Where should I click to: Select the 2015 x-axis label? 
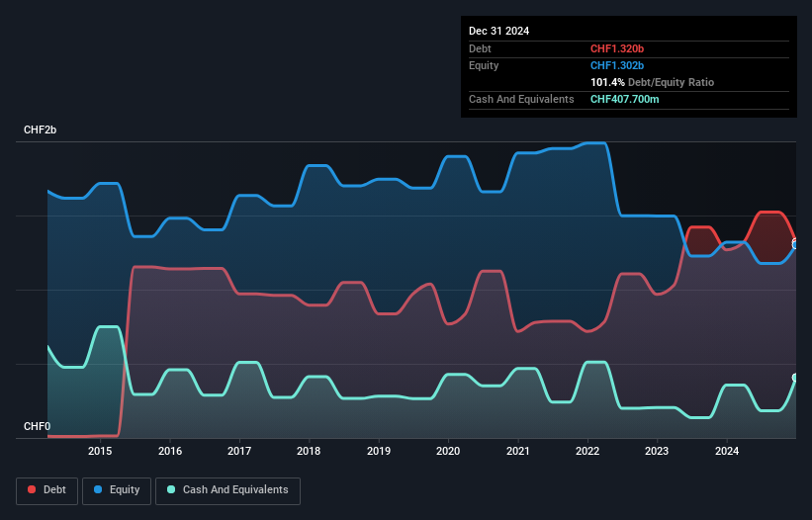point(100,451)
